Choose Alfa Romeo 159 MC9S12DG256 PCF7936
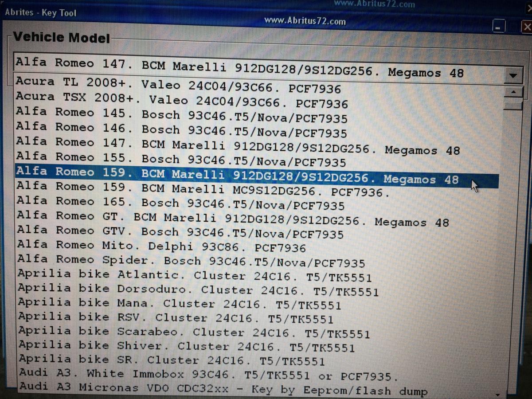532x399 pixels. click(203, 189)
